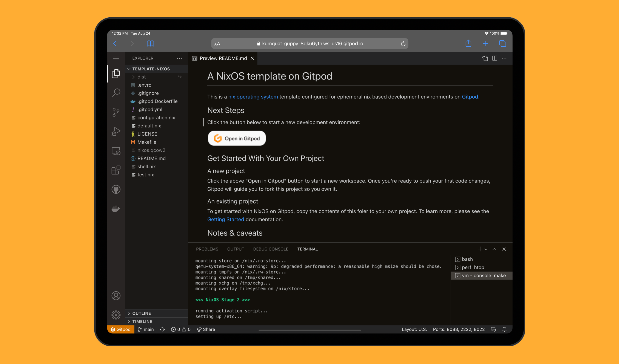Switch to the PROBLEMS tab
The width and height of the screenshot is (619, 364).
point(207,249)
